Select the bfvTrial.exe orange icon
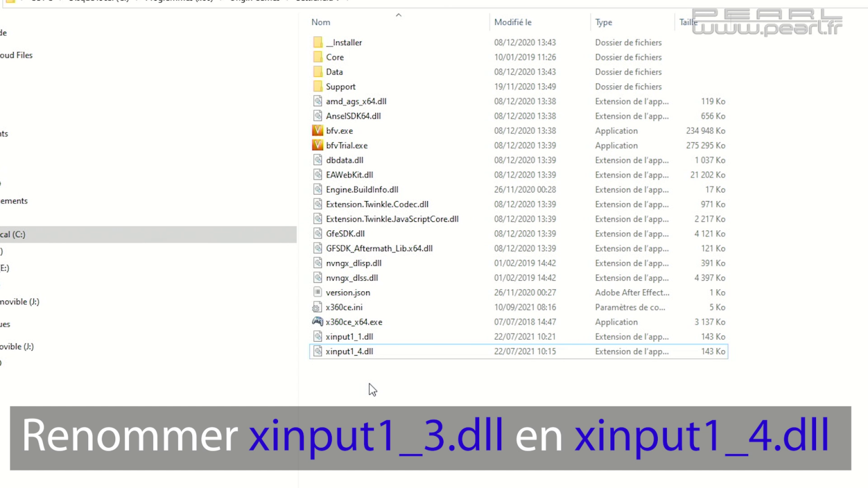Image resolution: width=868 pixels, height=488 pixels. (318, 145)
